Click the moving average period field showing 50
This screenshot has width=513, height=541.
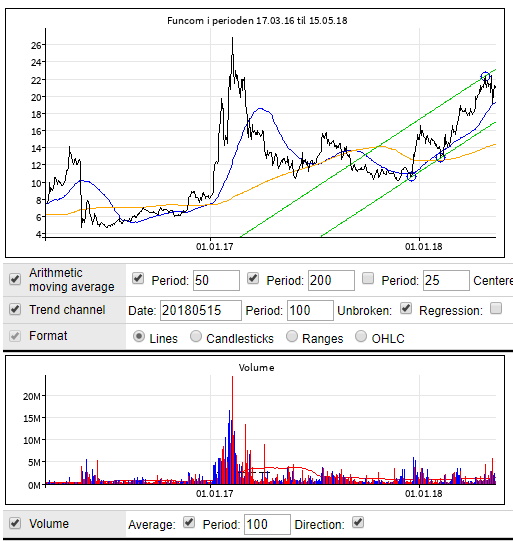pyautogui.click(x=216, y=281)
